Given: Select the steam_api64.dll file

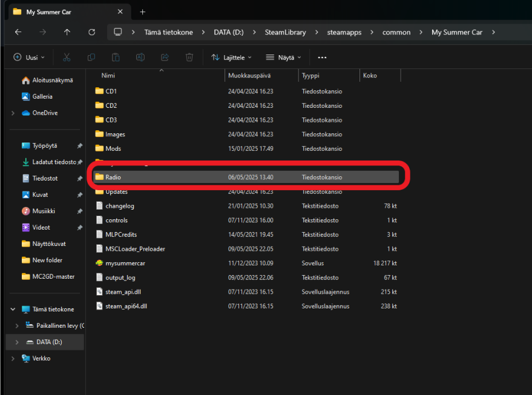Looking at the screenshot, I should point(246,306).
